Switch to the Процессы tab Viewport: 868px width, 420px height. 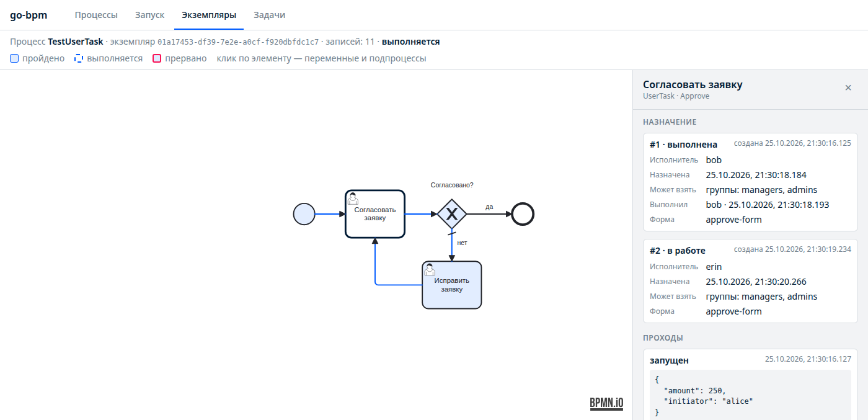(x=96, y=15)
